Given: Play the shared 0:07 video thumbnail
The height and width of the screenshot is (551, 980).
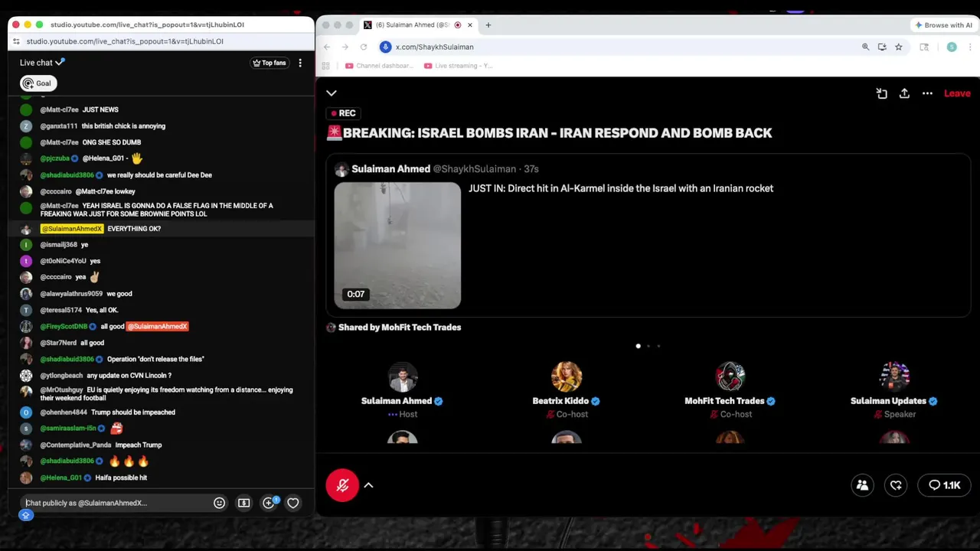Looking at the screenshot, I should [x=397, y=246].
